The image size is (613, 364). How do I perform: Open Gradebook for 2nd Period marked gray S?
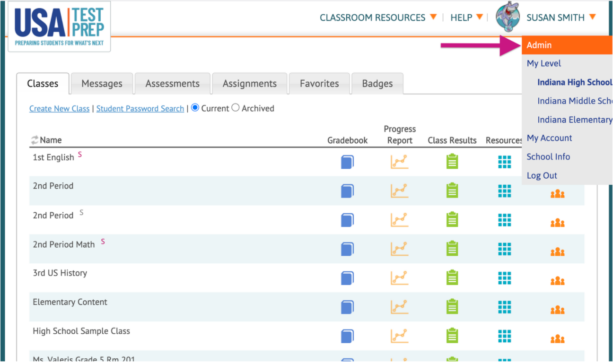point(347,220)
